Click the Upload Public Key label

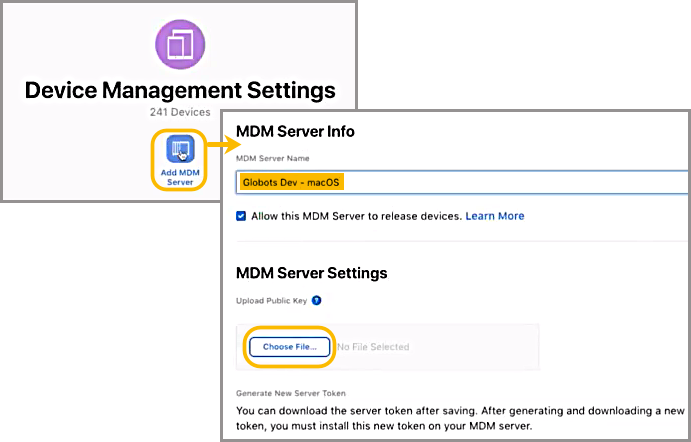[271, 300]
